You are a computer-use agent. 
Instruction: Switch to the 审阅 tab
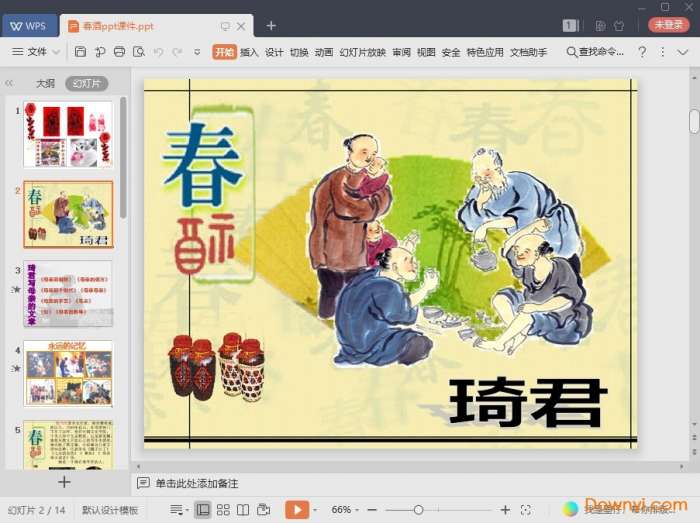coord(401,52)
